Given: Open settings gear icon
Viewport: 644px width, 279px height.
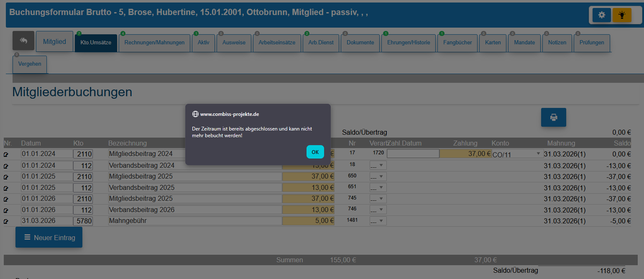Looking at the screenshot, I should coord(602,15).
